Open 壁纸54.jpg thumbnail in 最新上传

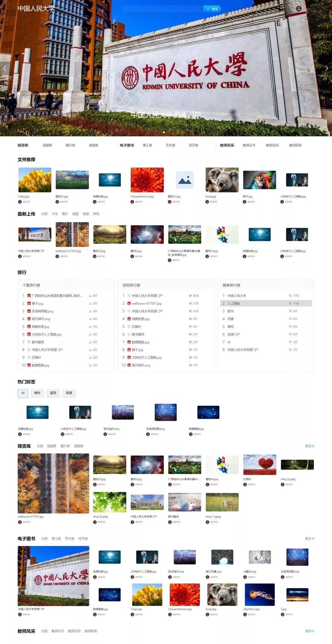tap(222, 235)
